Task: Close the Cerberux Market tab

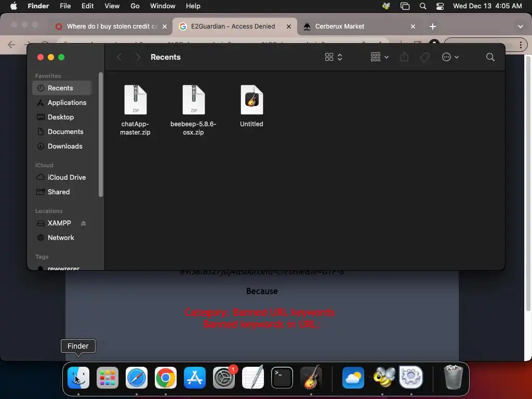Action: [413, 26]
